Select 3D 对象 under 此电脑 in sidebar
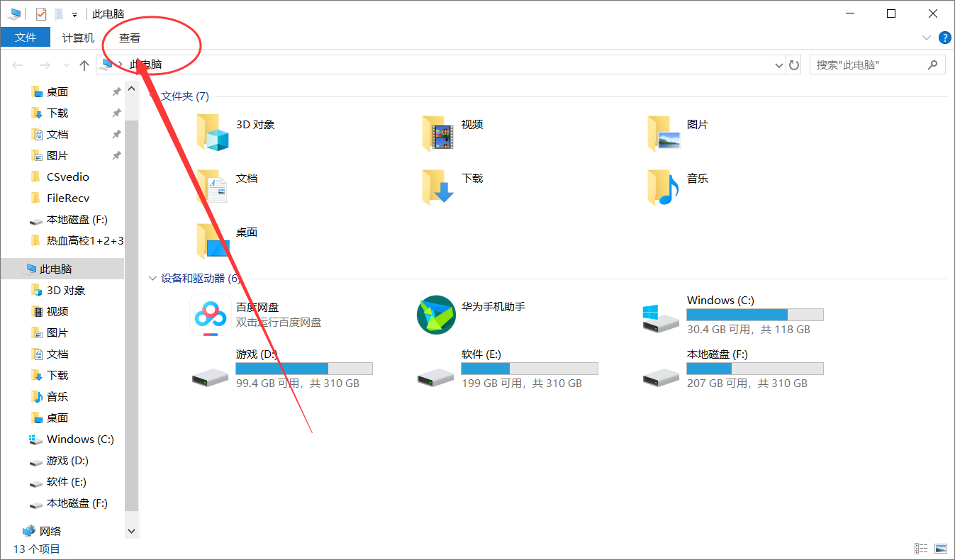This screenshot has width=955, height=560. click(x=66, y=291)
